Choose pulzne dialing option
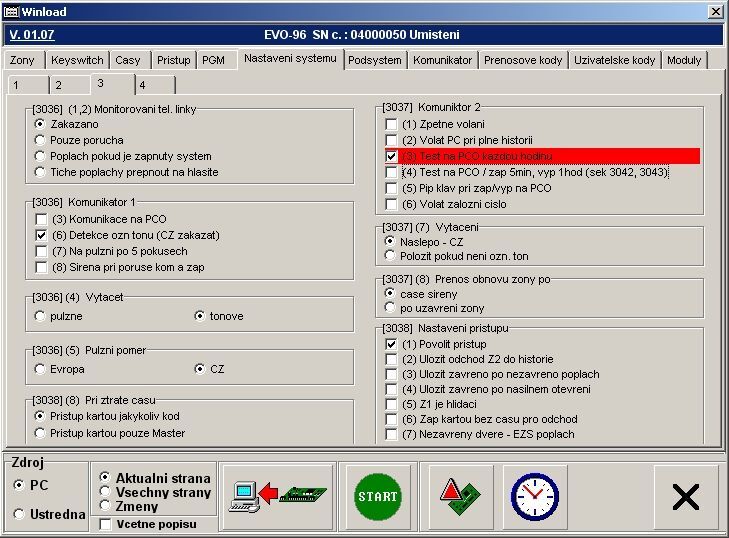Viewport: 729px width, 538px height. coord(40,316)
